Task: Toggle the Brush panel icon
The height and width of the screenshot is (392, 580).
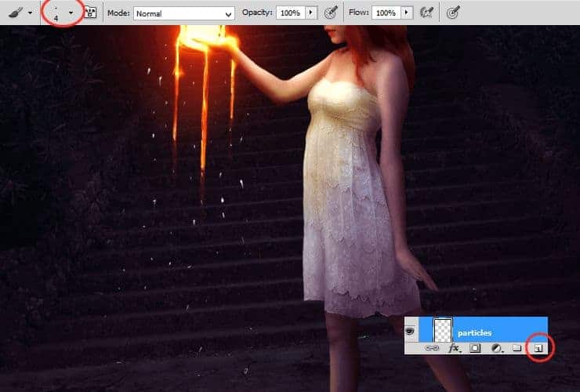Action: tap(90, 13)
